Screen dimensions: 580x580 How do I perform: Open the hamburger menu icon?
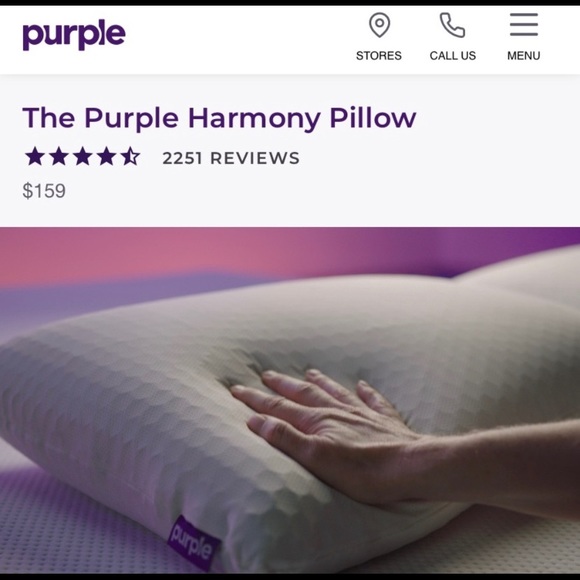point(524,24)
